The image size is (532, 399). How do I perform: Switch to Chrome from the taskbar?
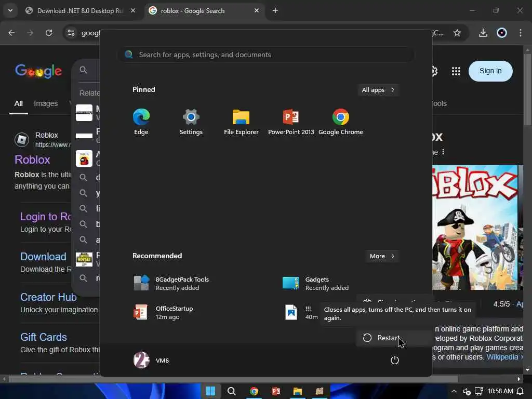pos(254,391)
